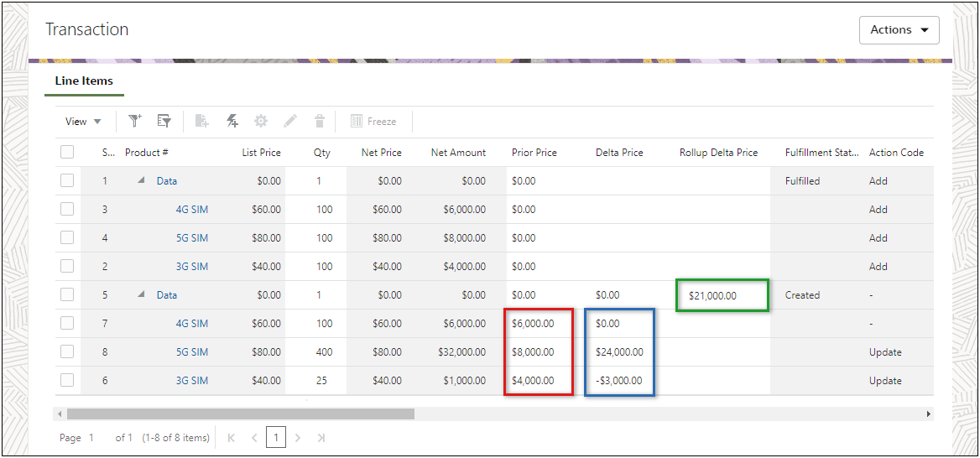Click the Action Code column header
Image resolution: width=980 pixels, height=458 pixels.
[x=896, y=153]
